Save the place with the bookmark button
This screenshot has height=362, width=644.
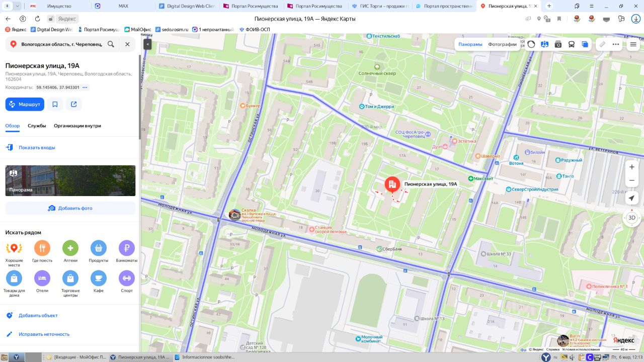pos(55,104)
